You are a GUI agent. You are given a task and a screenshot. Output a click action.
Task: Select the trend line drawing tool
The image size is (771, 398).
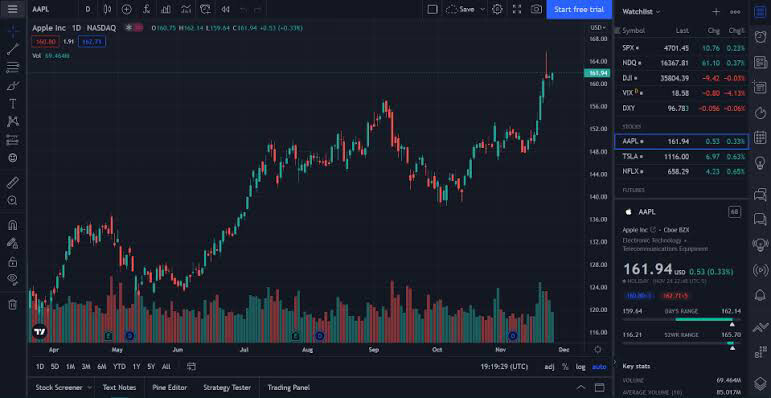[x=13, y=49]
